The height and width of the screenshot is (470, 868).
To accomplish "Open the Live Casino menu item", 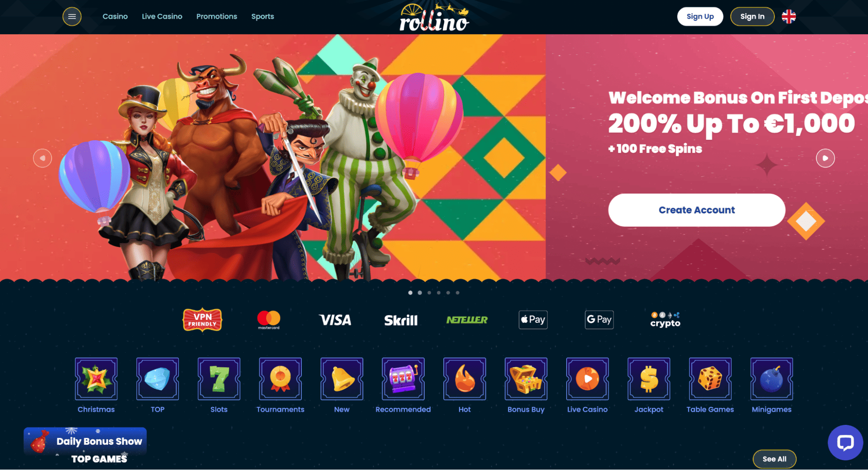I will point(162,16).
